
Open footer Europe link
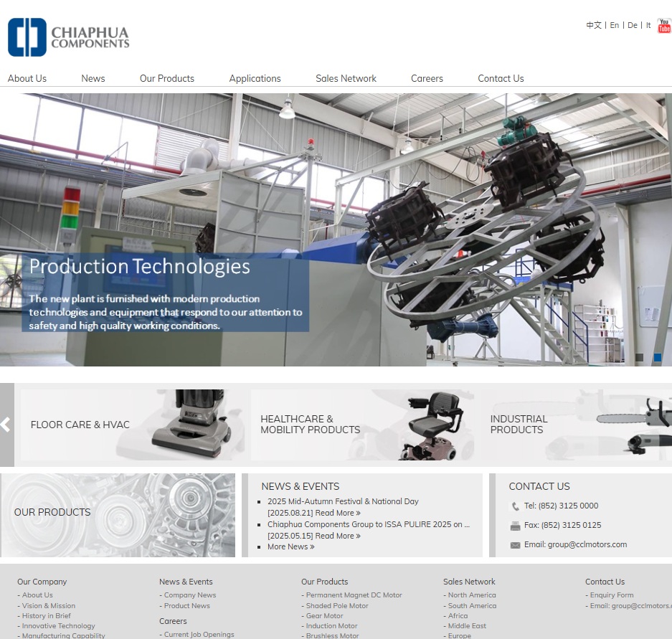pos(460,635)
